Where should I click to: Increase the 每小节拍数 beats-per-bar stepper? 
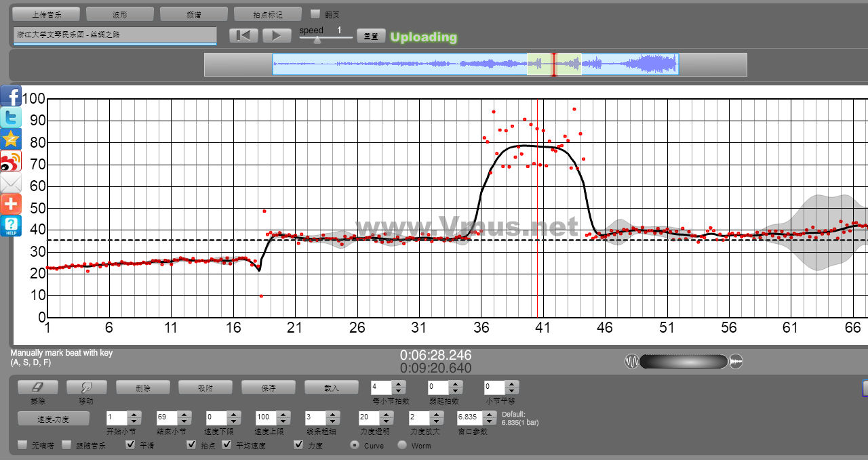click(x=399, y=384)
